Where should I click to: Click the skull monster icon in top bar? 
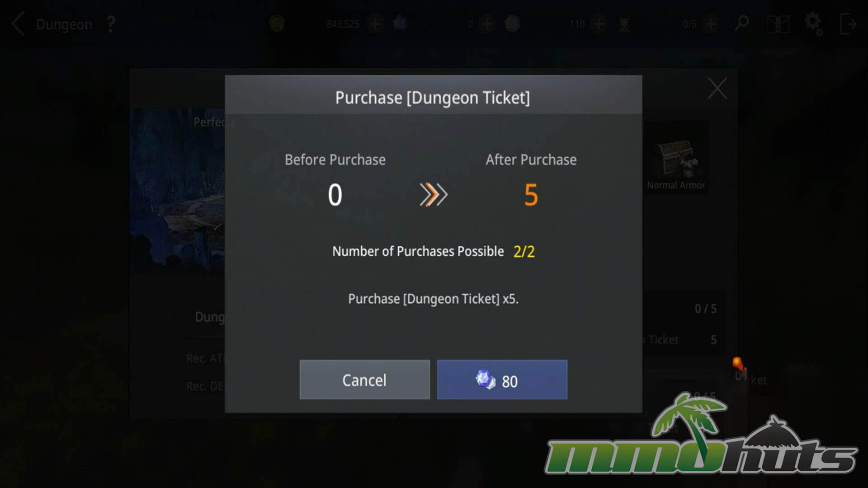pos(624,24)
